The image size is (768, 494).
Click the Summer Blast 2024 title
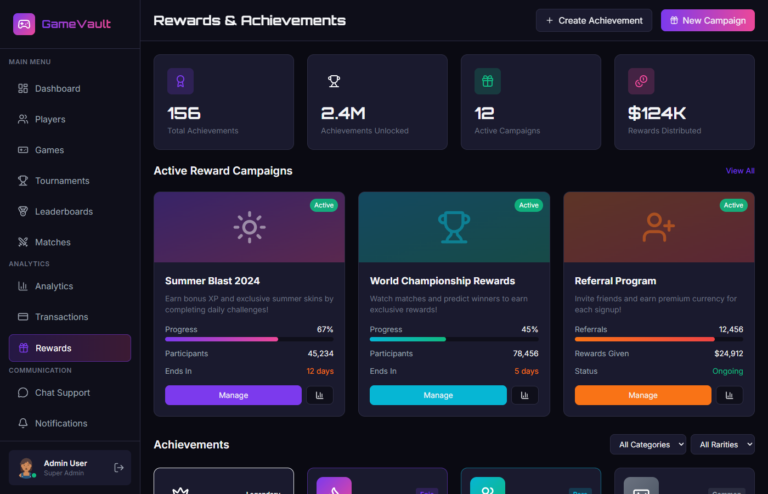tap(212, 281)
